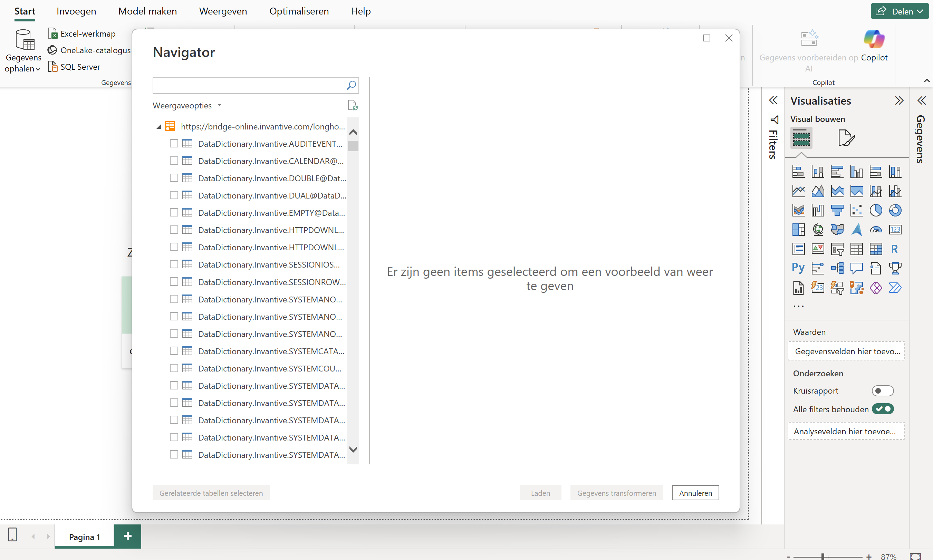The height and width of the screenshot is (560, 933).
Task: Click the SQL Server button
Action: pos(74,67)
